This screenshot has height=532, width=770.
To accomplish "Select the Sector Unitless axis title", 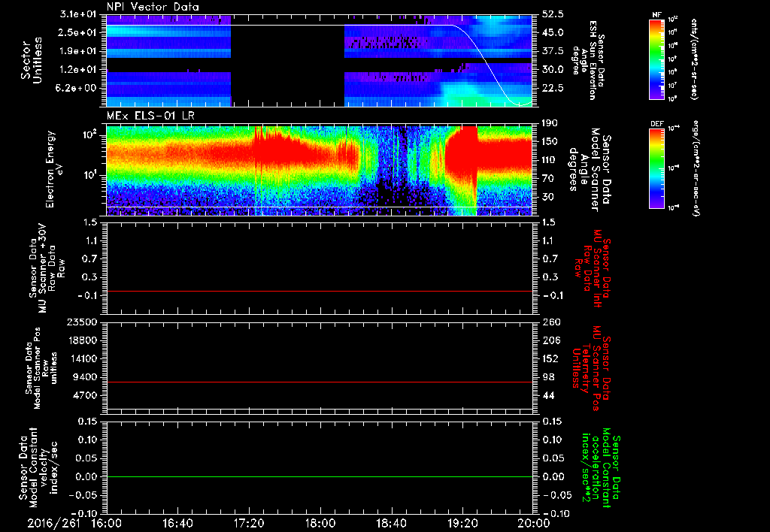I will point(32,60).
